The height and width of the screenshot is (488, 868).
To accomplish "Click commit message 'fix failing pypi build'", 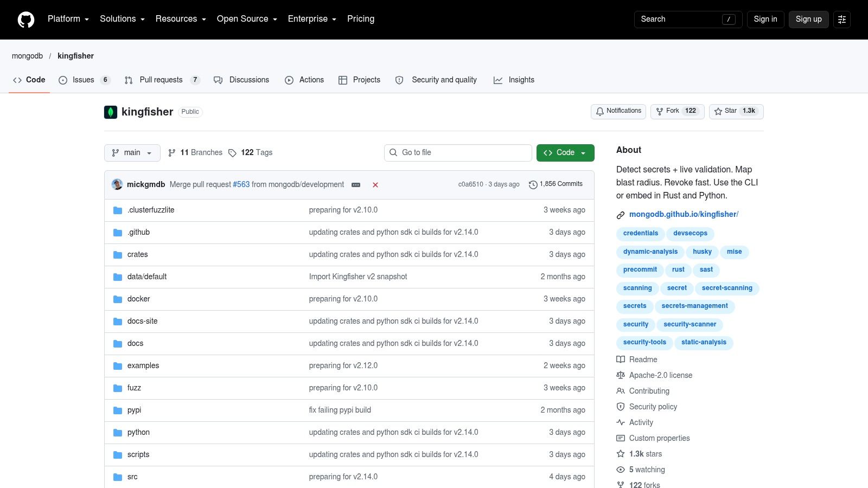I will (340, 410).
